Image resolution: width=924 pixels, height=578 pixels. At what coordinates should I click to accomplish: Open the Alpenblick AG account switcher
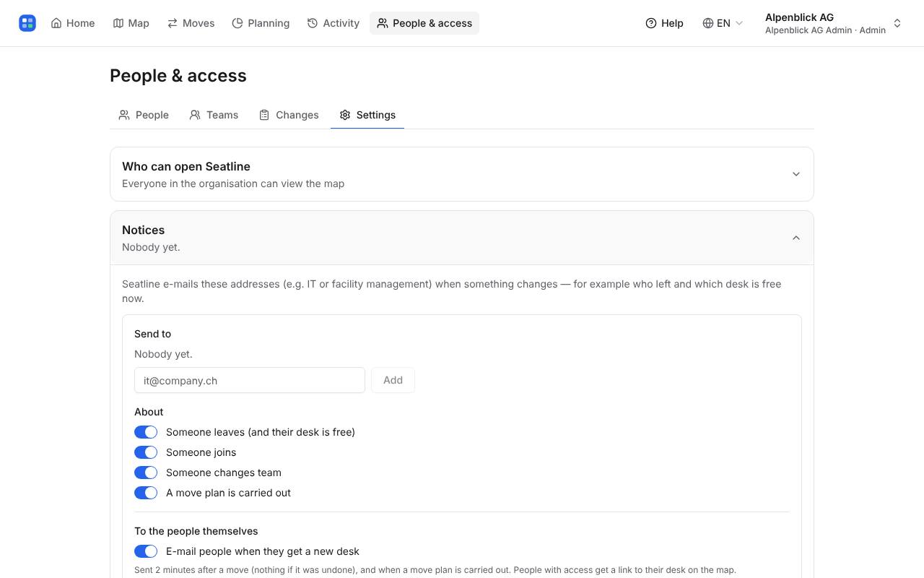point(834,23)
